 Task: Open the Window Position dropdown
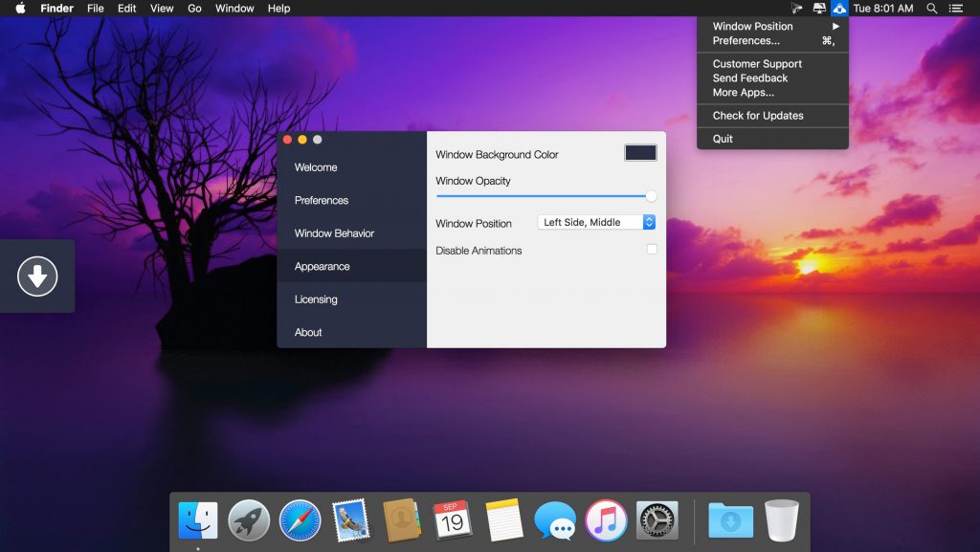pyautogui.click(x=596, y=223)
